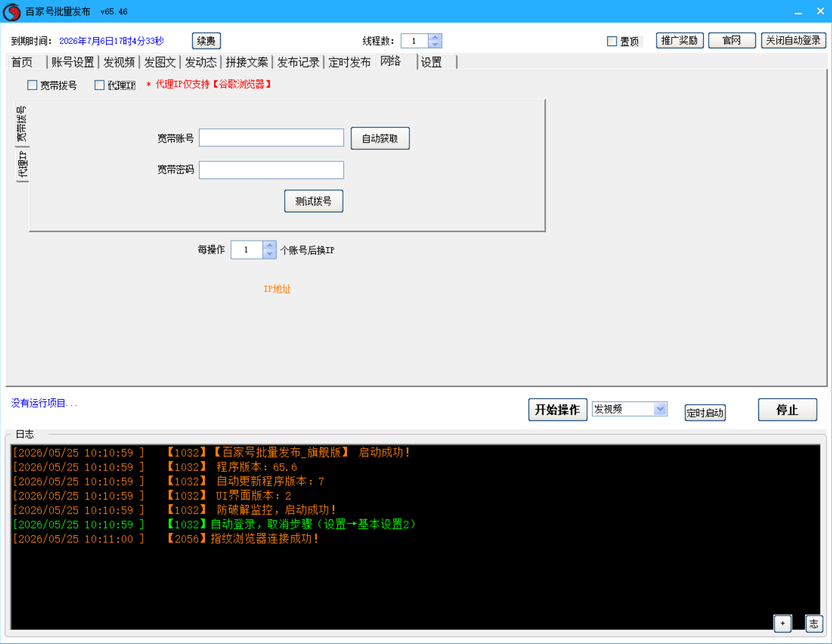This screenshot has width=832, height=644.
Task: Click the 测试拨号 button
Action: point(314,201)
